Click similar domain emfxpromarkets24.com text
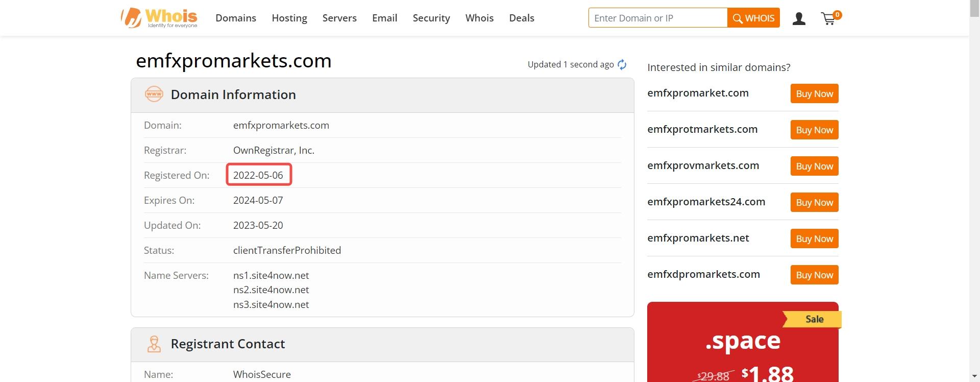The image size is (980, 382). pos(706,202)
